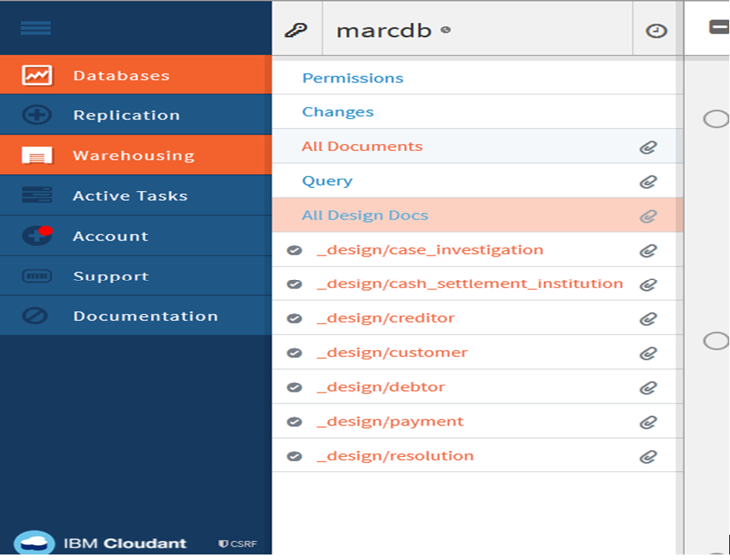Open the Account page icon
730x560 pixels.
tap(37, 236)
